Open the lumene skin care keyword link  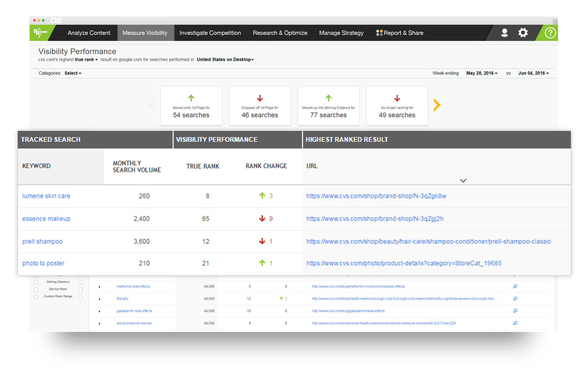click(46, 196)
